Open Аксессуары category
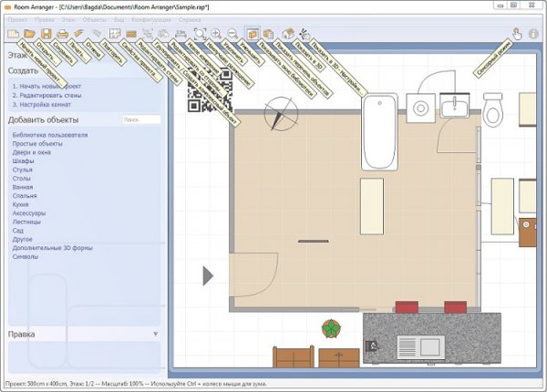The image size is (547, 392). click(x=29, y=213)
